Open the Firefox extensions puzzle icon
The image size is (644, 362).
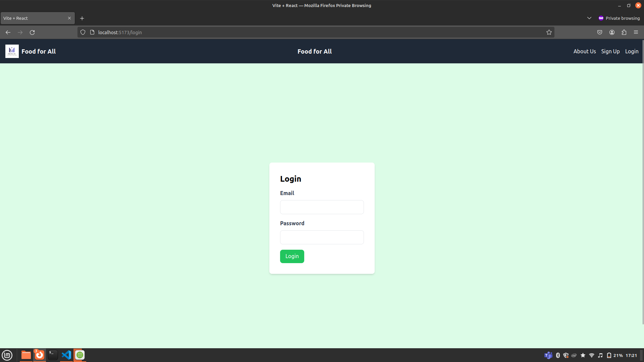(624, 33)
